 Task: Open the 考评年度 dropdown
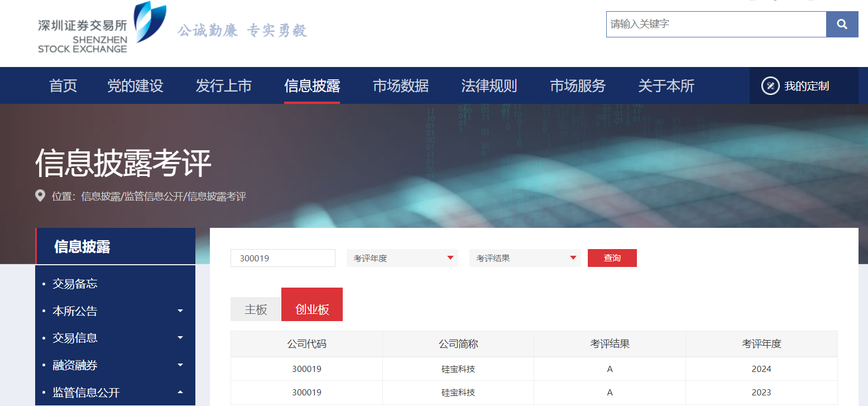click(x=402, y=258)
